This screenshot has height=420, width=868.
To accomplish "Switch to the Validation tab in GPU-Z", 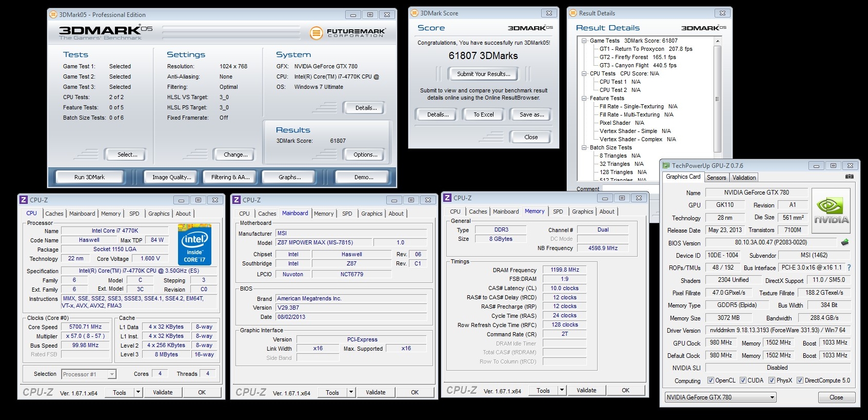I will tap(744, 178).
